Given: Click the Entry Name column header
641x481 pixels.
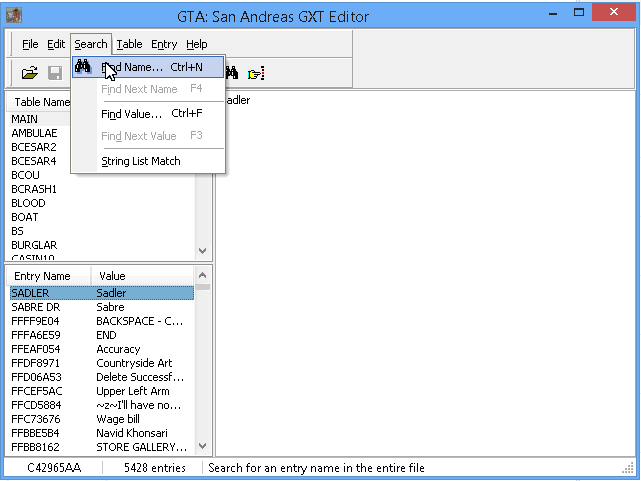Looking at the screenshot, I should click(48, 276).
